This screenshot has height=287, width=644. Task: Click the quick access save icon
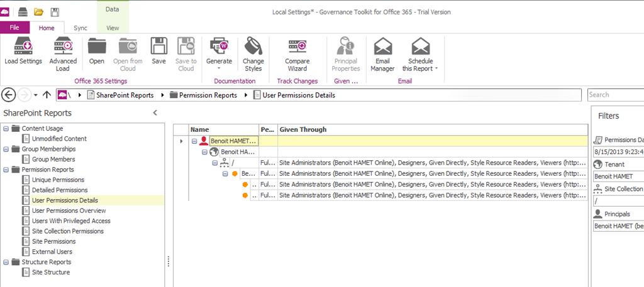(55, 12)
